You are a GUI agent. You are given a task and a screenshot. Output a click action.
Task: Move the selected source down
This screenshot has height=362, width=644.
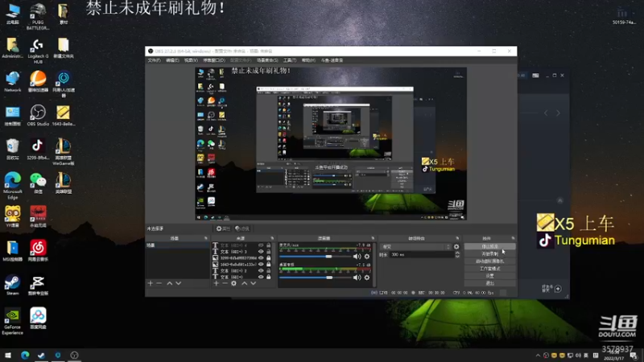tap(254, 283)
